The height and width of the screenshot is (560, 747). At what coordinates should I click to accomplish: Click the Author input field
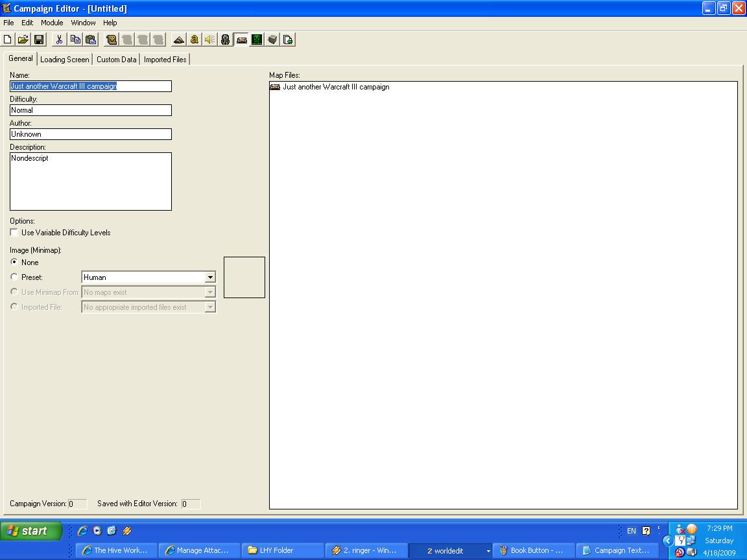[x=91, y=134]
